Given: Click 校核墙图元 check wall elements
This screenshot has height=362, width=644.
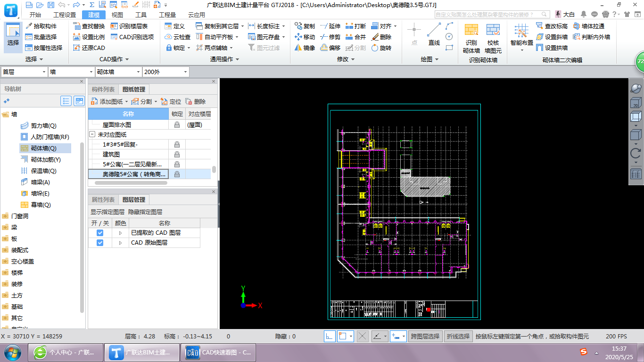Looking at the screenshot, I should 493,39.
